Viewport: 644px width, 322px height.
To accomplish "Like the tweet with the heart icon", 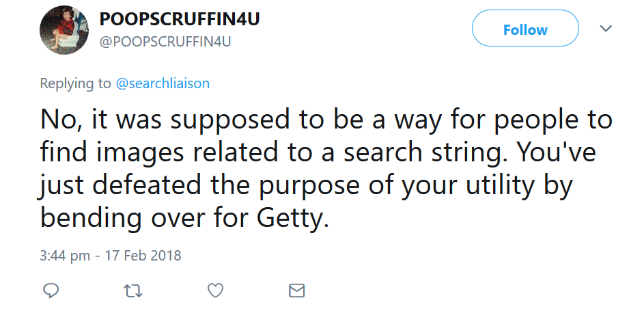I will (215, 291).
